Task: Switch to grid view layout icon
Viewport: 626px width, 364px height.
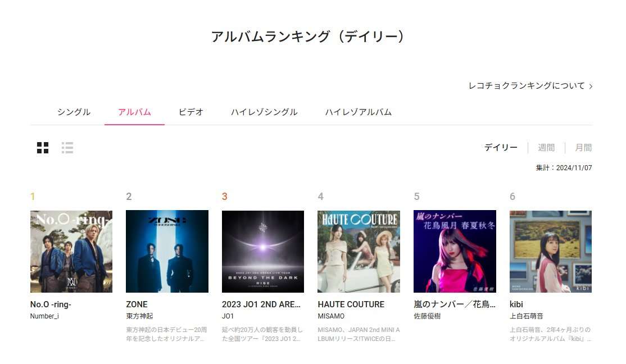Action: click(x=43, y=148)
